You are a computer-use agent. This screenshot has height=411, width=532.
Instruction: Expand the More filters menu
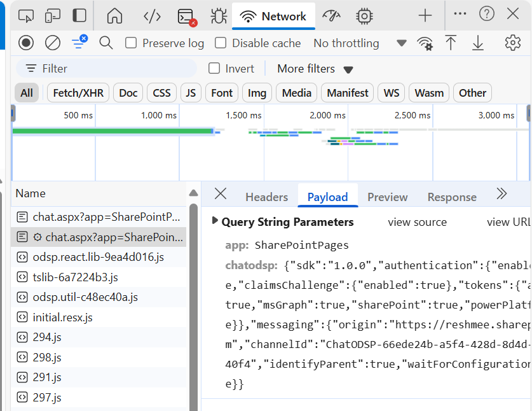[308, 68]
